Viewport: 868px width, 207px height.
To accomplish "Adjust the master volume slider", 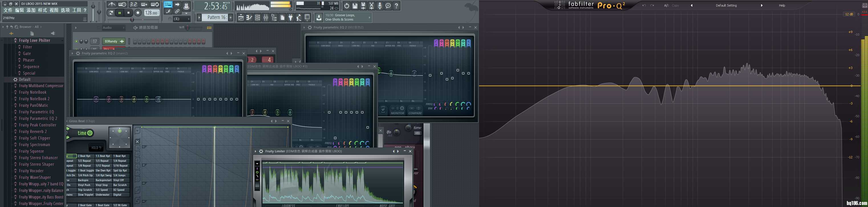I will [x=93, y=11].
